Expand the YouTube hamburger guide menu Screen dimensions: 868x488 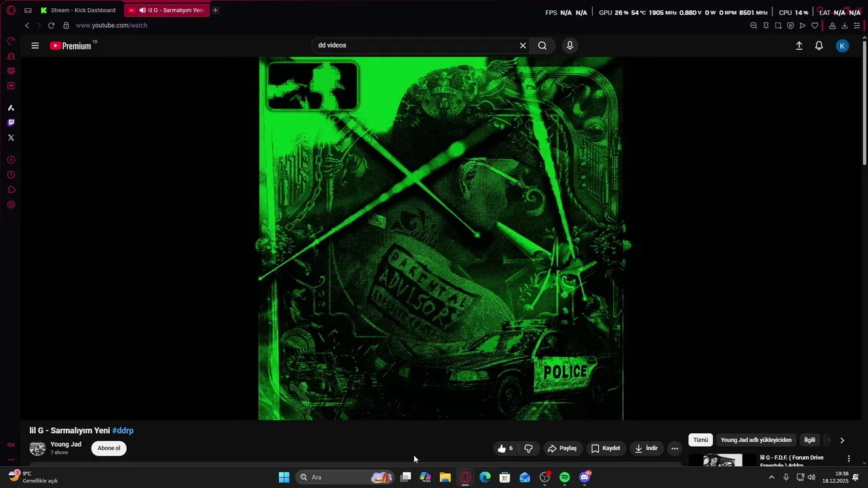[x=35, y=45]
